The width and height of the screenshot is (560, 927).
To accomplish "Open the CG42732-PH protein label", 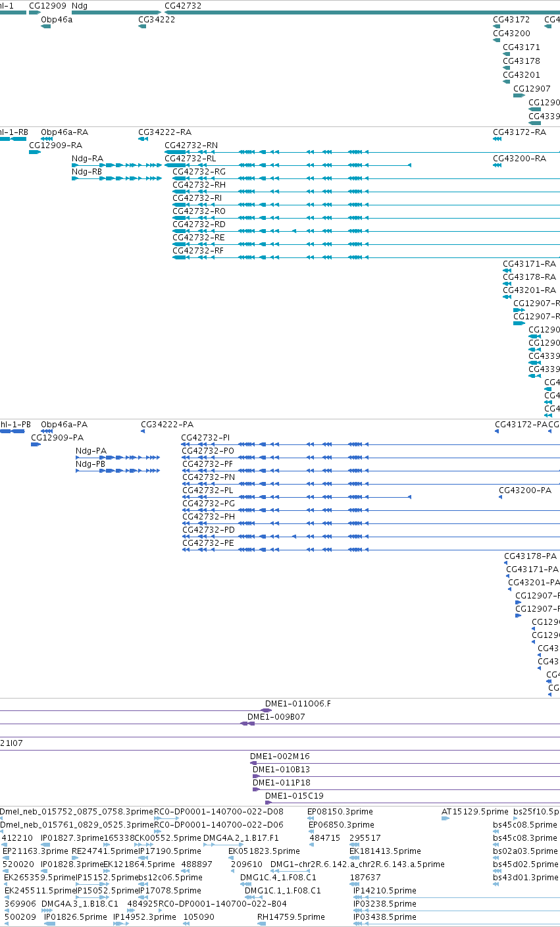I will pos(208,517).
